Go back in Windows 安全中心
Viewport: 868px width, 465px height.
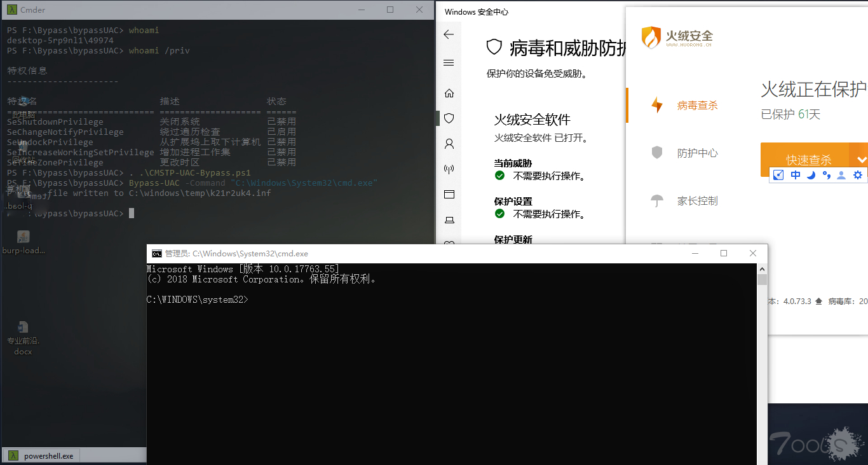click(x=449, y=34)
